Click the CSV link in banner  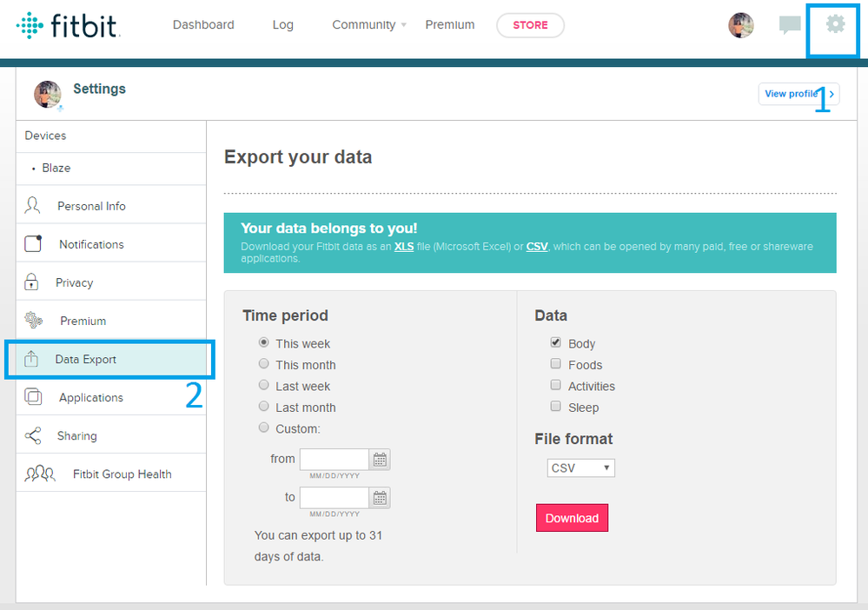pos(537,246)
